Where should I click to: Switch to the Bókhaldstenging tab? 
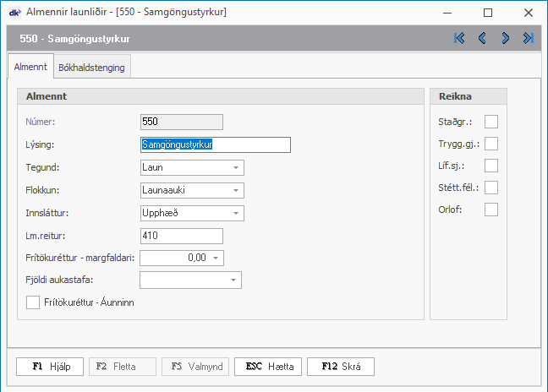coord(92,68)
